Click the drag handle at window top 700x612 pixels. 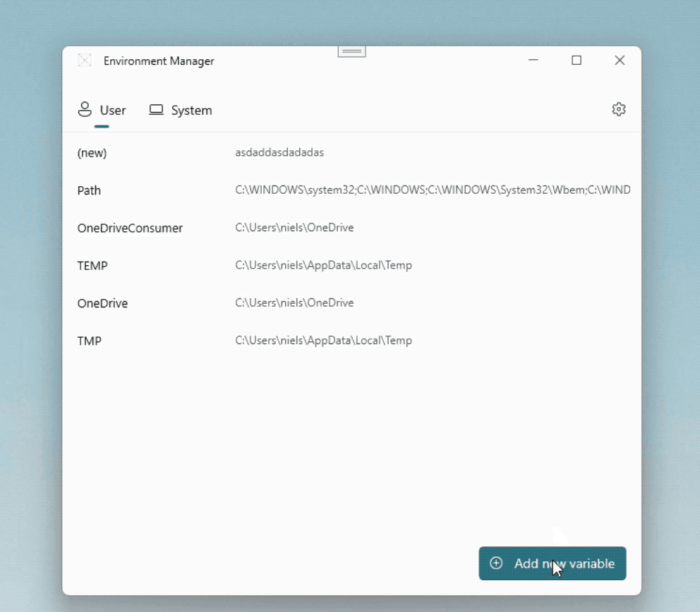(x=352, y=51)
